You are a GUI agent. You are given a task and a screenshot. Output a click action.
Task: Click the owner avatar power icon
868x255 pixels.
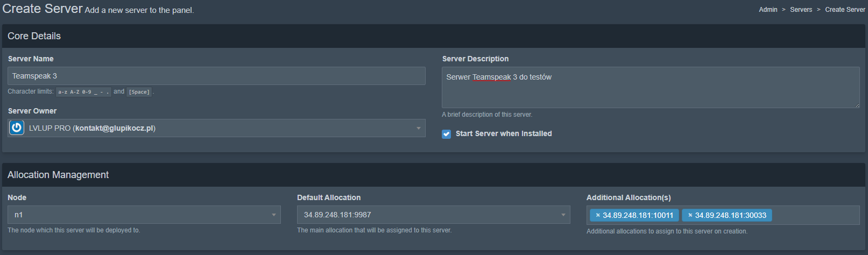coord(17,128)
